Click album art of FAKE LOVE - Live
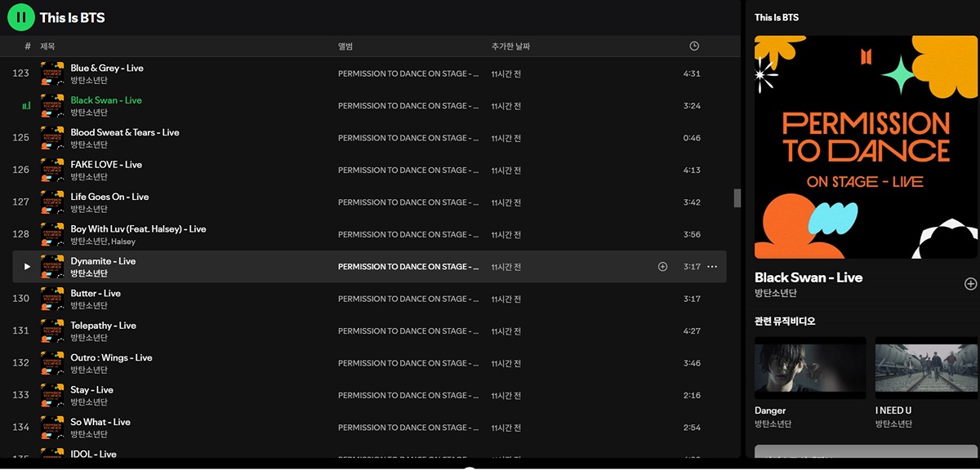The width and height of the screenshot is (980, 470). point(52,170)
